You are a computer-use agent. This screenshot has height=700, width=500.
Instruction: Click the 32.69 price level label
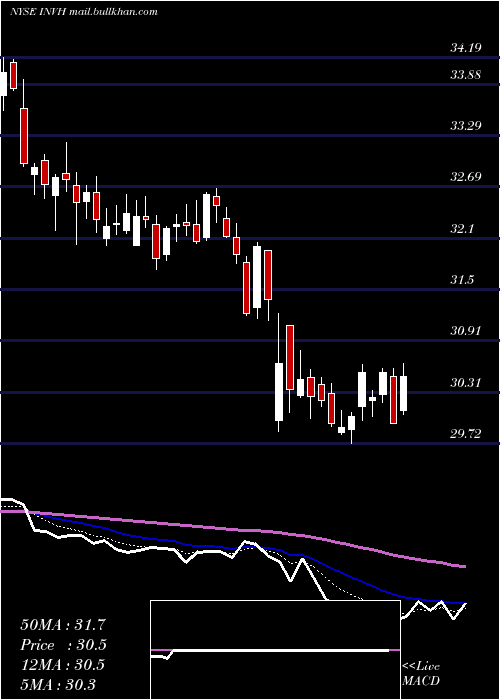coord(466,177)
